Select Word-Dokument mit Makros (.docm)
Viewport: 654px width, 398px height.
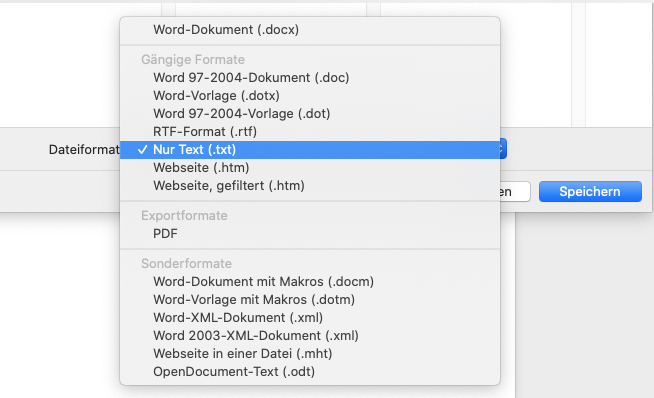tap(310, 282)
